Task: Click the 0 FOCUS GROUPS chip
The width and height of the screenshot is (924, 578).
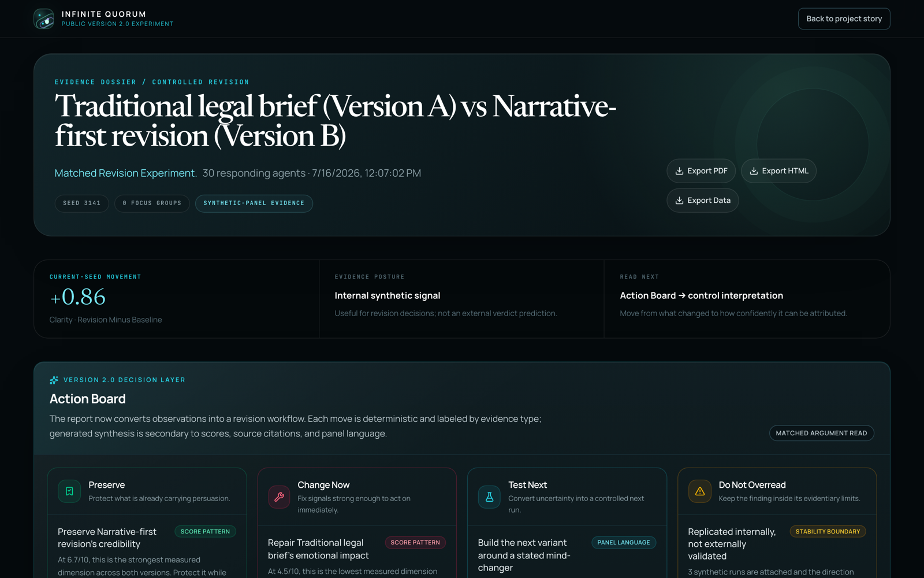Action: point(152,203)
